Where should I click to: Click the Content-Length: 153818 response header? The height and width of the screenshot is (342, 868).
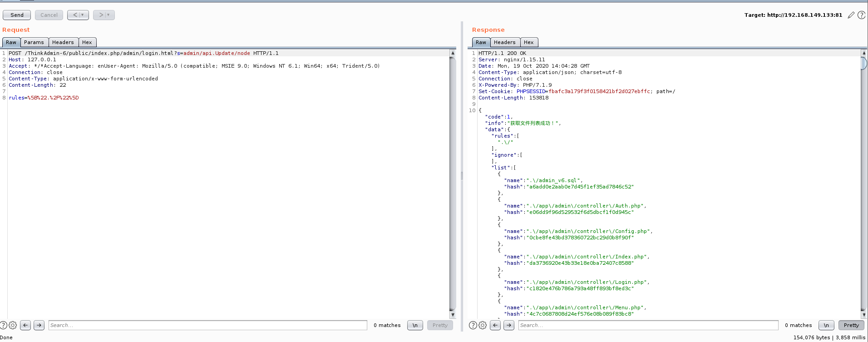click(x=513, y=98)
